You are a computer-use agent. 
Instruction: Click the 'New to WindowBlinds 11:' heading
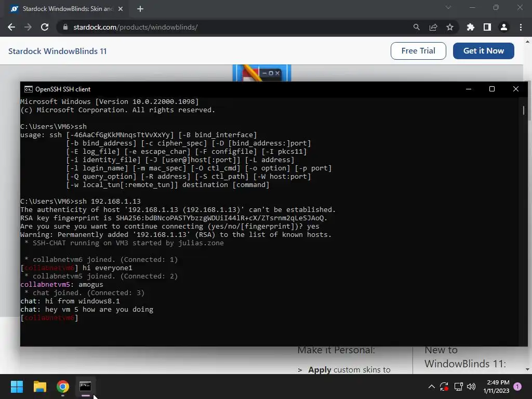coord(465,357)
